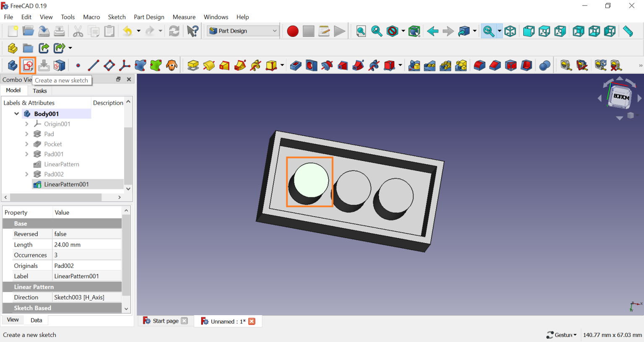Open the Part Design workbench dropdown

coord(243,31)
